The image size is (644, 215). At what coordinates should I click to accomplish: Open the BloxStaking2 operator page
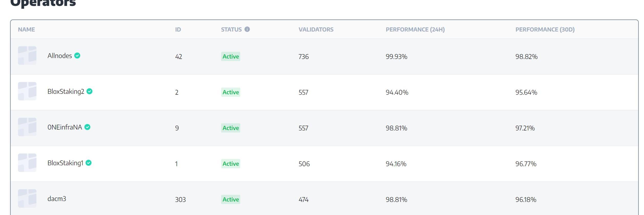[x=66, y=92]
